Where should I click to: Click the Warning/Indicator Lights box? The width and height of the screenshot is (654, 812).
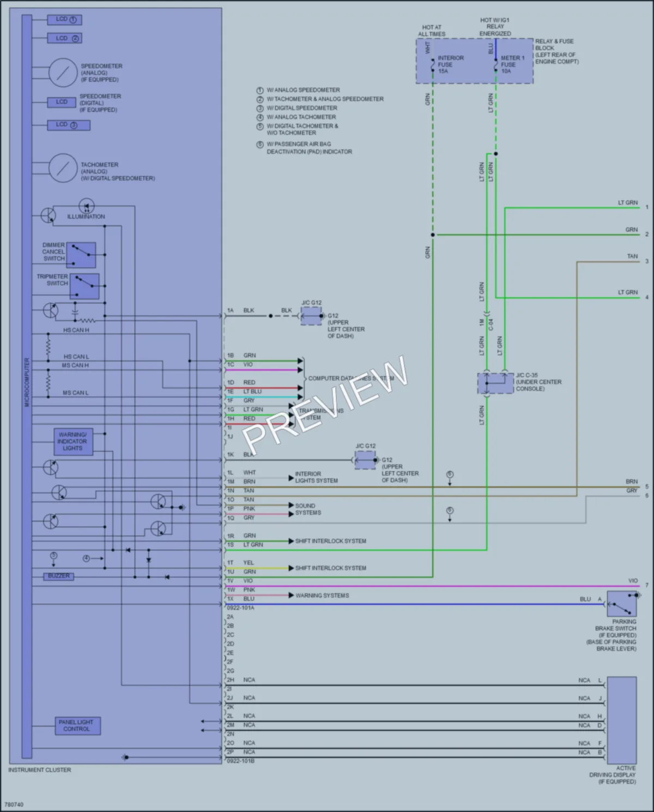coord(73,442)
